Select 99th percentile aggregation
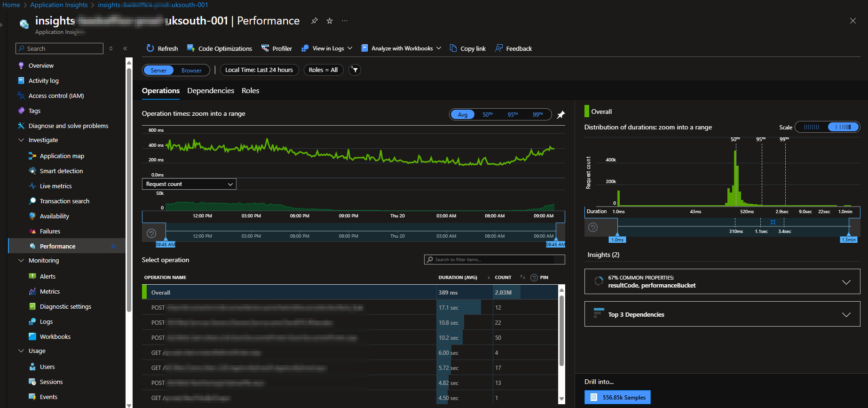Viewport: 868px width, 408px height. point(537,114)
